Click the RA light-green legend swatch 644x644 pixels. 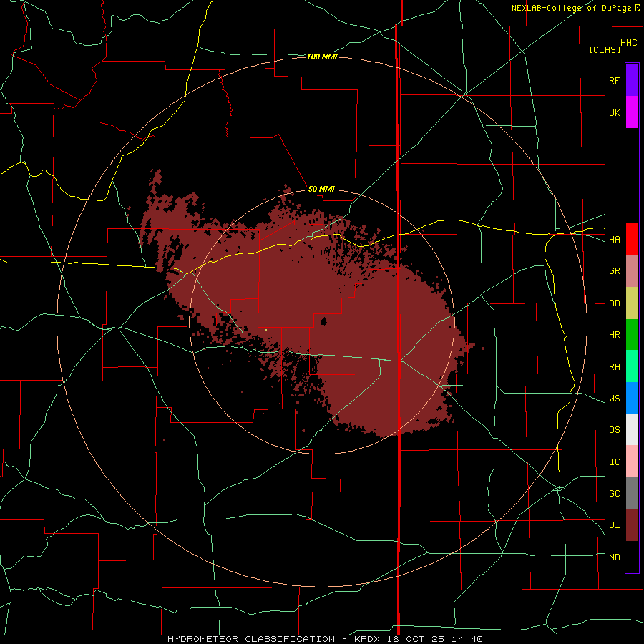pyautogui.click(x=632, y=366)
